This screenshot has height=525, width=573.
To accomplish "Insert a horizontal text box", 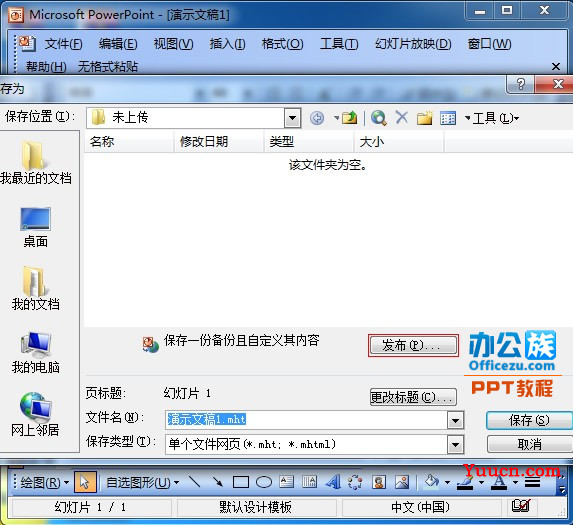I will click(286, 482).
